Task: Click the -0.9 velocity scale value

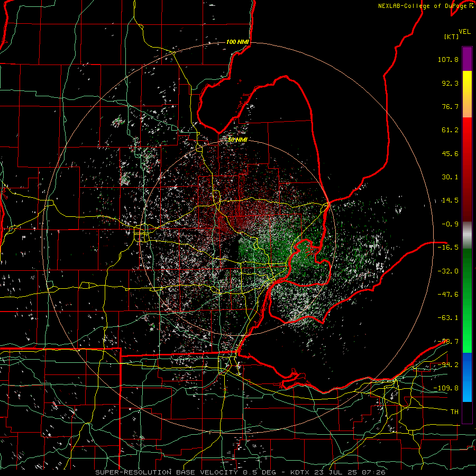Action: tap(450, 224)
